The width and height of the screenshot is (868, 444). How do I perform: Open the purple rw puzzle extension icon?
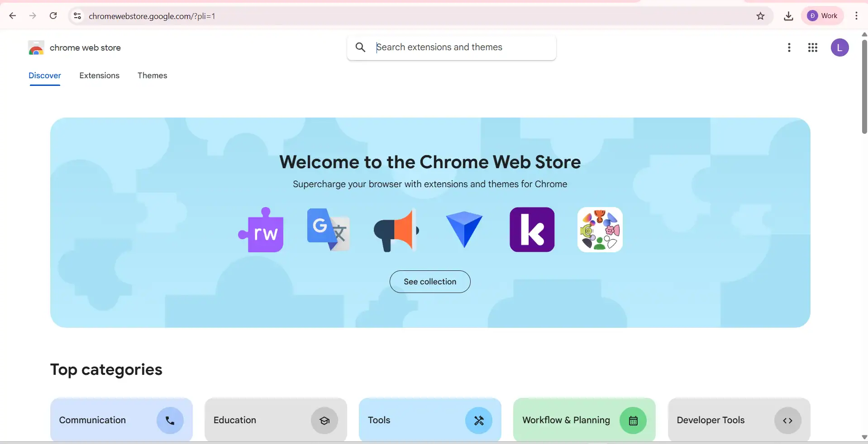click(x=261, y=230)
